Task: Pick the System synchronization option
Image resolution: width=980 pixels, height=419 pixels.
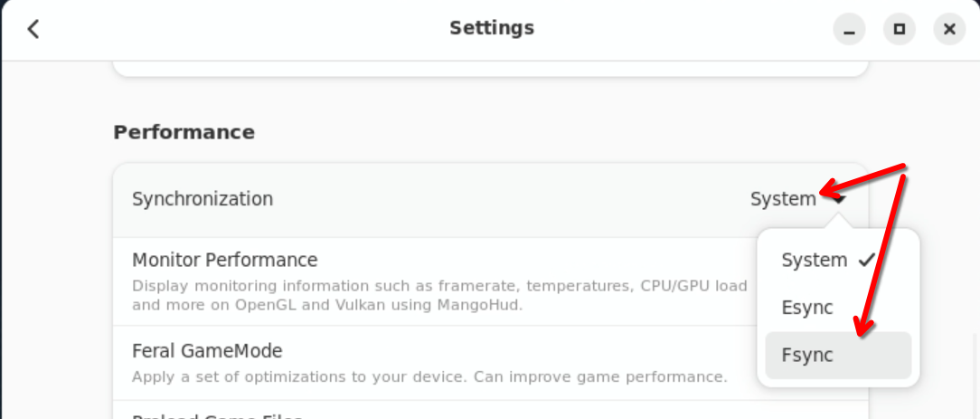Action: coord(814,261)
